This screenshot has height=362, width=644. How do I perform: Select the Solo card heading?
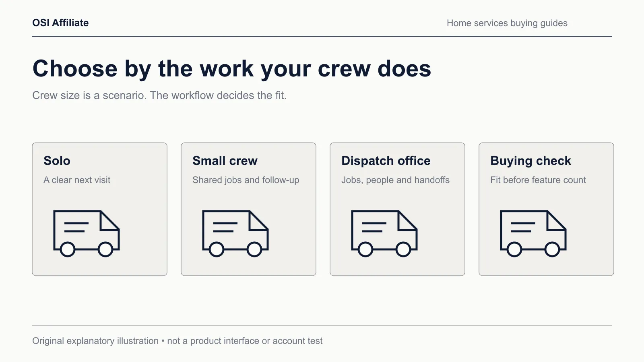[57, 161]
